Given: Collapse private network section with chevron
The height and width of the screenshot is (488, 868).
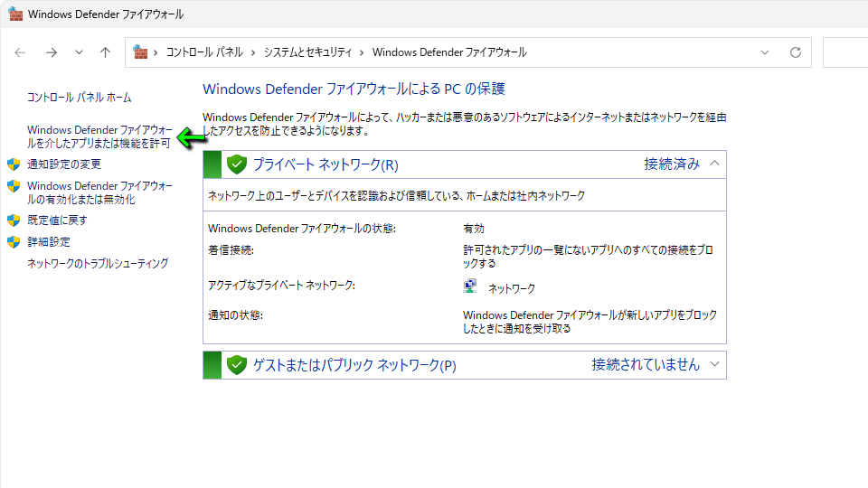Looking at the screenshot, I should (x=714, y=164).
